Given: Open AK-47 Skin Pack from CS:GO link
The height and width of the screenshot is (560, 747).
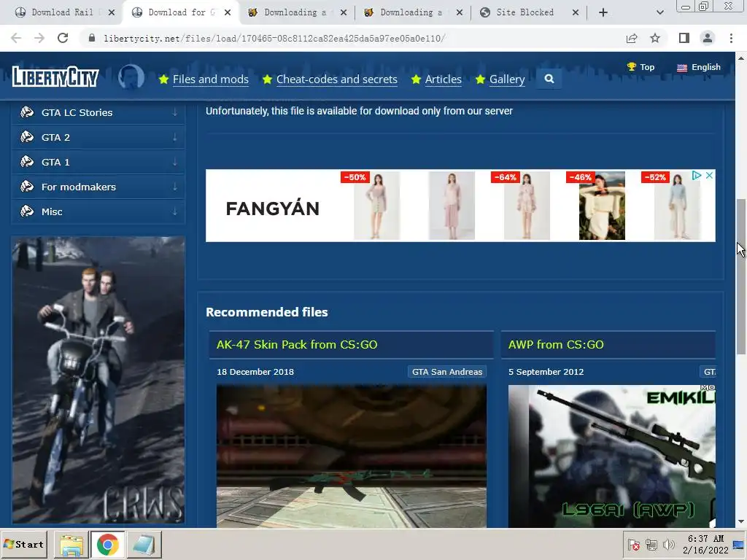Looking at the screenshot, I should [297, 344].
